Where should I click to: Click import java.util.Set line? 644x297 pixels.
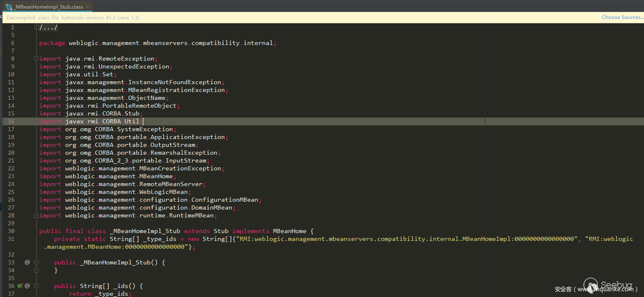point(79,74)
